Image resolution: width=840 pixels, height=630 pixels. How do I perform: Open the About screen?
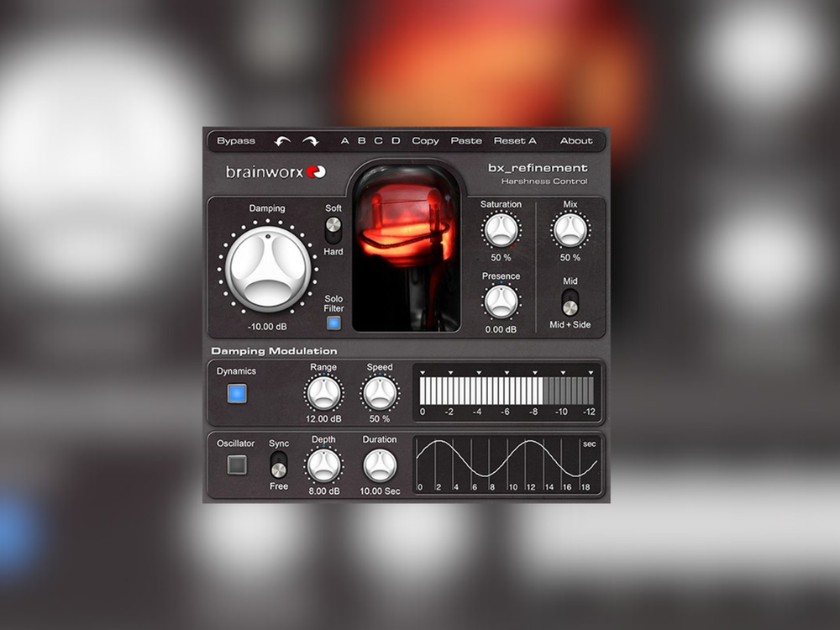pos(576,140)
